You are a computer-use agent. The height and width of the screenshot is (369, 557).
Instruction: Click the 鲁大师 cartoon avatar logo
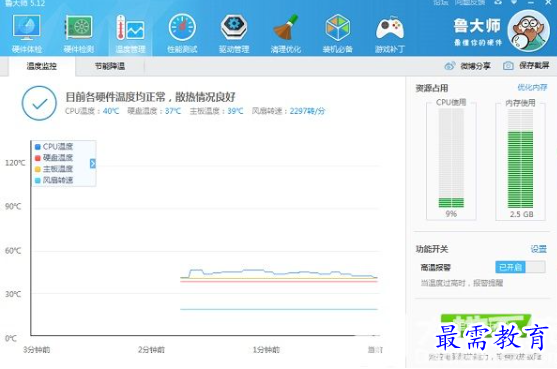tap(528, 31)
